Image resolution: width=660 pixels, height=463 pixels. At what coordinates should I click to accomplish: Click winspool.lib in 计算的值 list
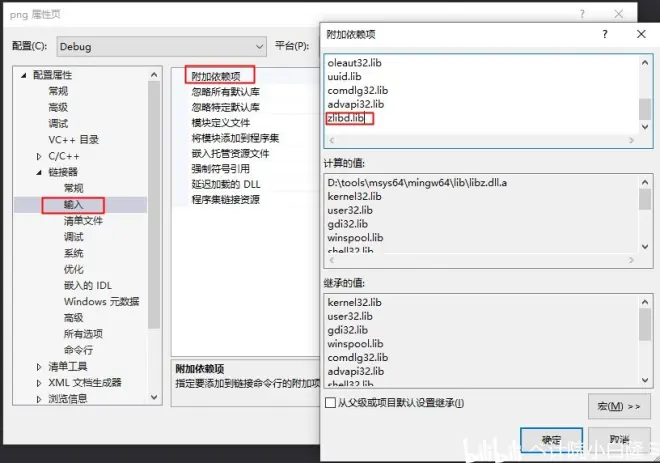coord(355,238)
